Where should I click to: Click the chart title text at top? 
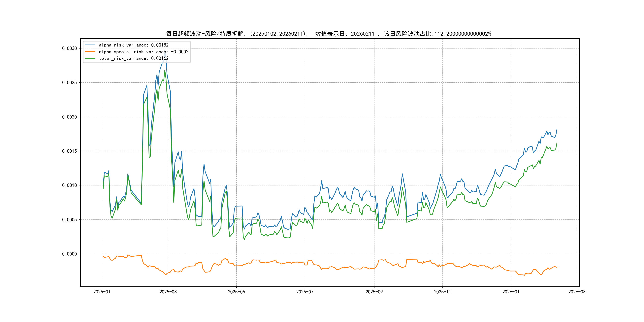(x=328, y=34)
